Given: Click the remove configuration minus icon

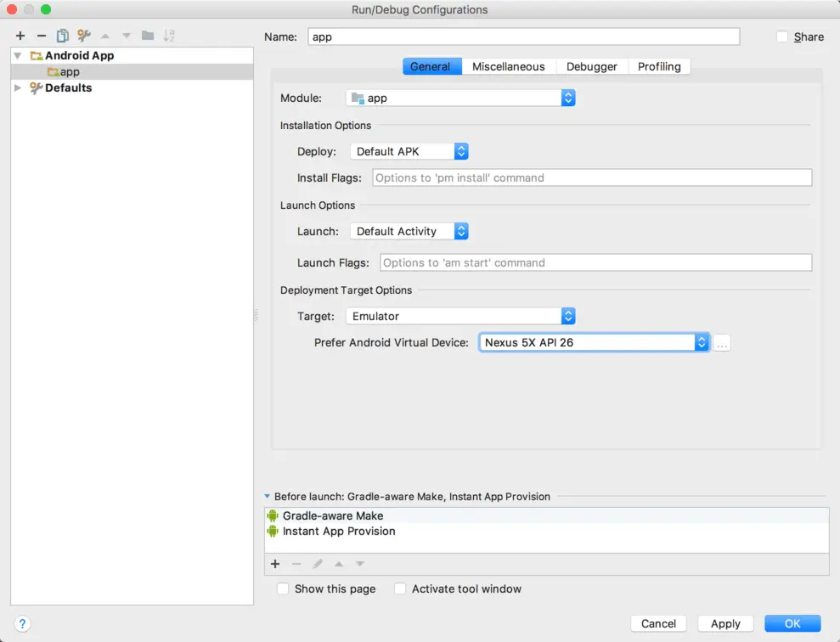Looking at the screenshot, I should pos(41,36).
